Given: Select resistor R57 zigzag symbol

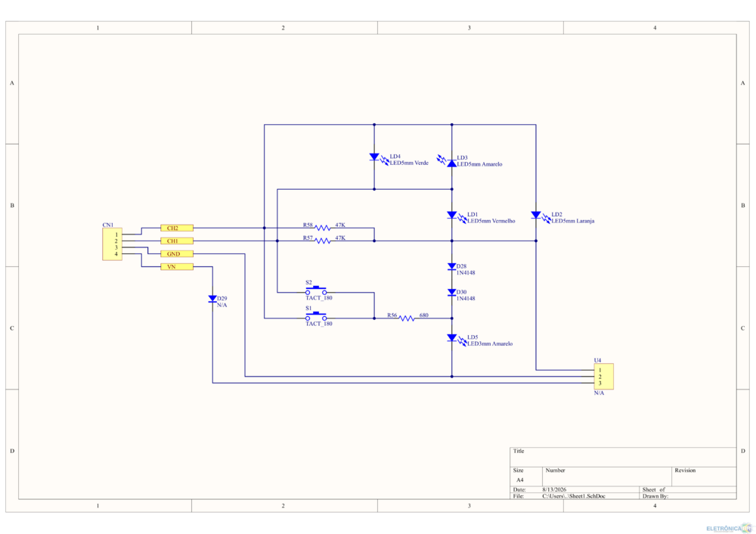Looking at the screenshot, I should tap(323, 241).
